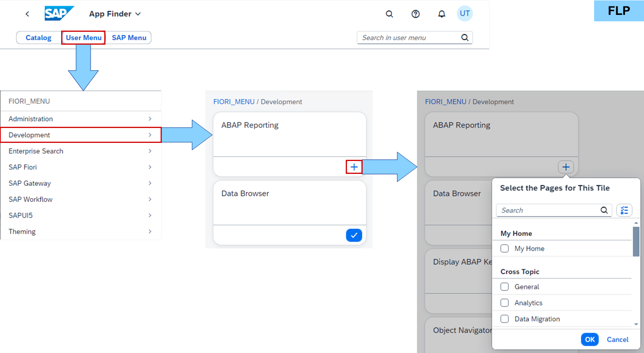Click the popover list scrollbar thumb
644x353 pixels.
636,242
